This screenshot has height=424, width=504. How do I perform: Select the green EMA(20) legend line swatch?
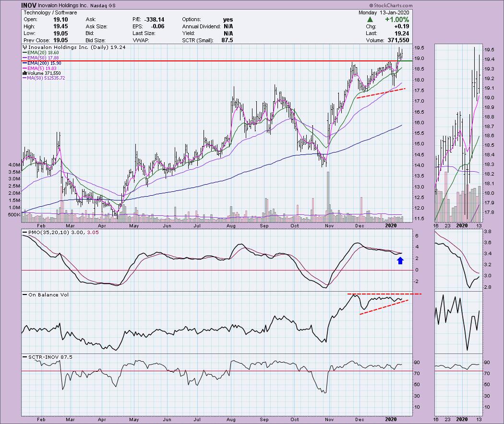point(25,53)
